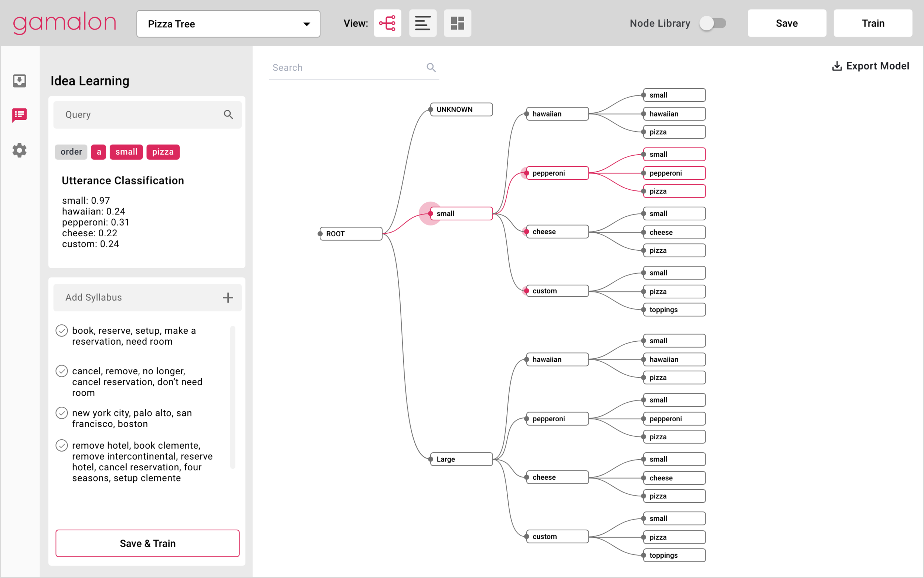The height and width of the screenshot is (578, 924).
Task: Click the Save & Train button
Action: pyautogui.click(x=147, y=543)
